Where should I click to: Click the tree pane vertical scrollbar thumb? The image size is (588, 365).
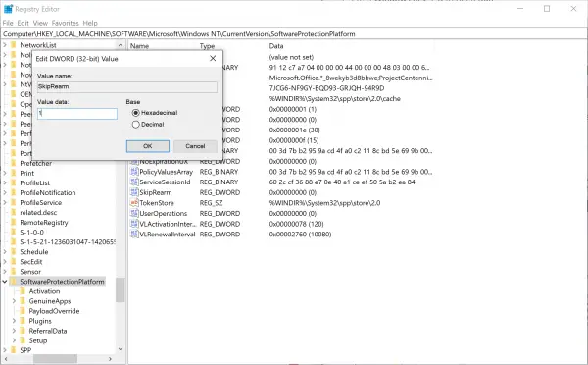[x=120, y=289]
